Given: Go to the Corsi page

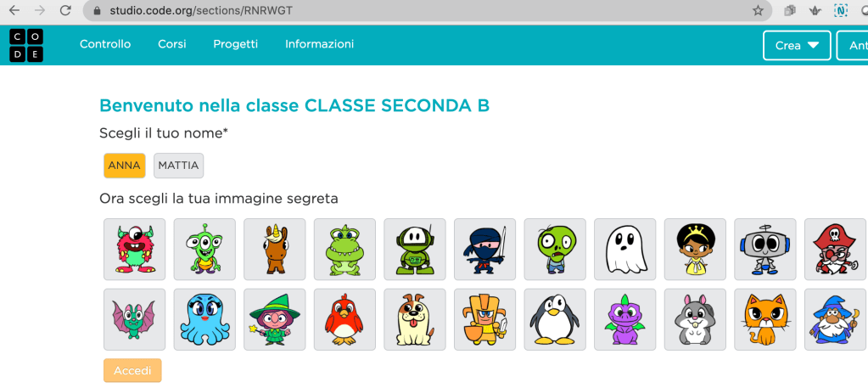Looking at the screenshot, I should click(172, 44).
